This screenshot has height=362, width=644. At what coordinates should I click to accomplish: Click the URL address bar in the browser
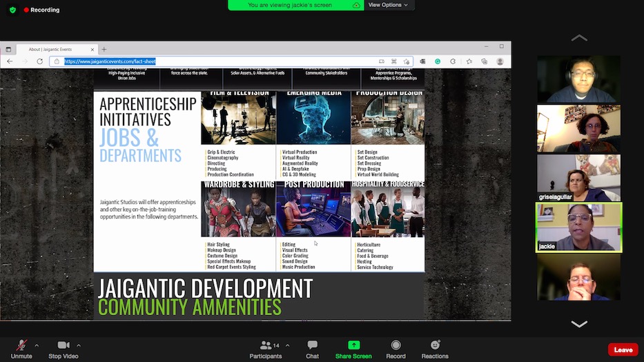click(231, 61)
